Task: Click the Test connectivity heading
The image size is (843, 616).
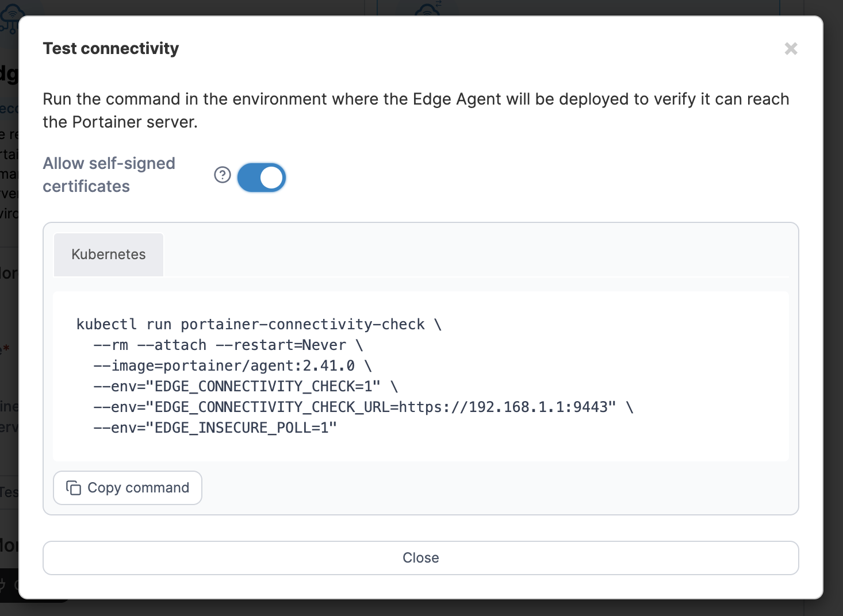Action: pos(111,48)
